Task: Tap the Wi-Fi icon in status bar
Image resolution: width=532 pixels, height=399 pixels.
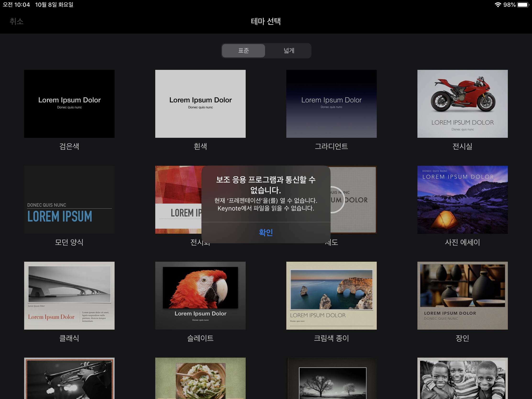Action: [498, 5]
